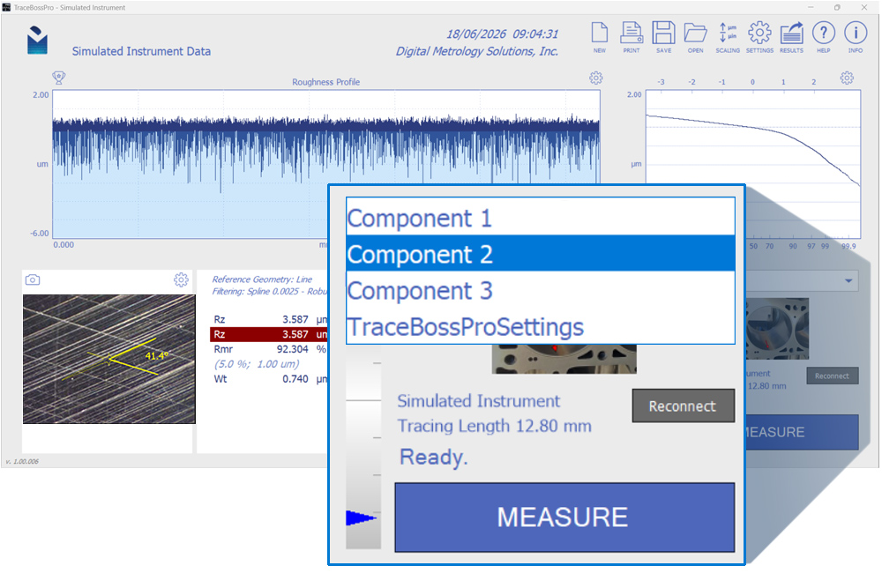Click the Simulated Instrument Data title

click(141, 51)
